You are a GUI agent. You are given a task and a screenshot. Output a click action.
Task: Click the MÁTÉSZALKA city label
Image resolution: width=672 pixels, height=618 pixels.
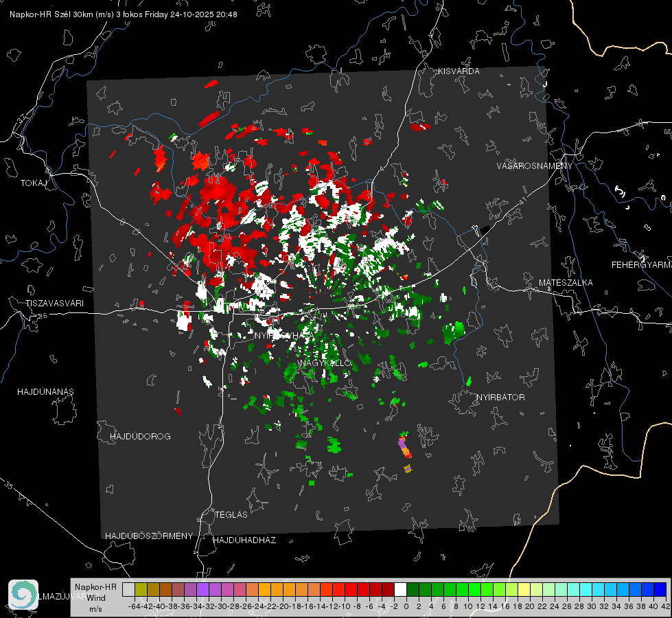coord(566,283)
